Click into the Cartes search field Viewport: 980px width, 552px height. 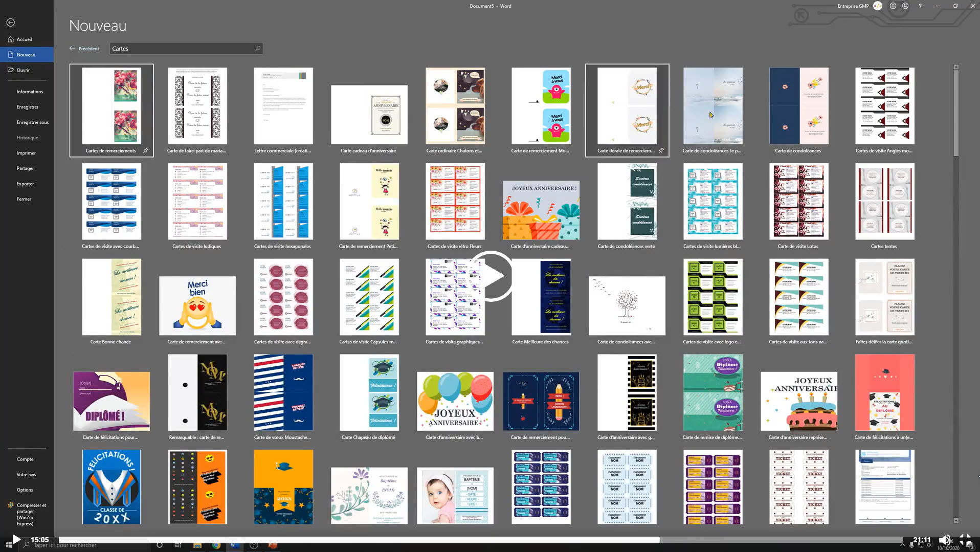point(182,49)
